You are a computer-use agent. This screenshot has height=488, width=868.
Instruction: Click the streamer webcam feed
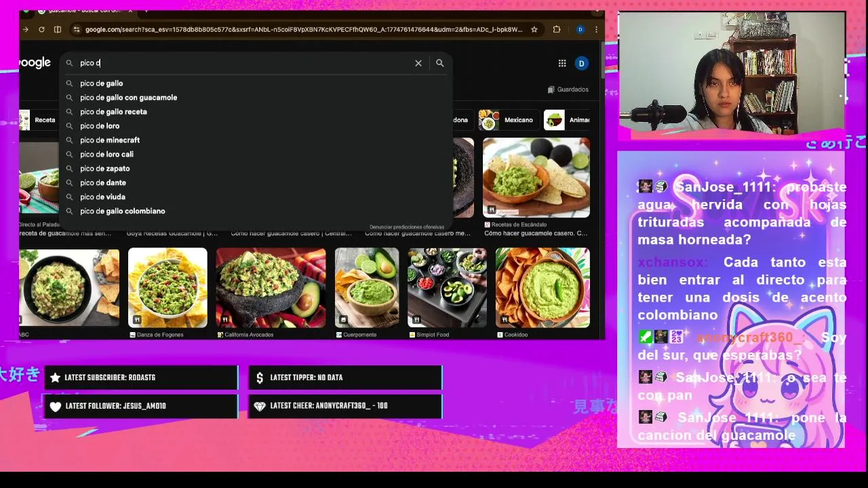click(732, 75)
